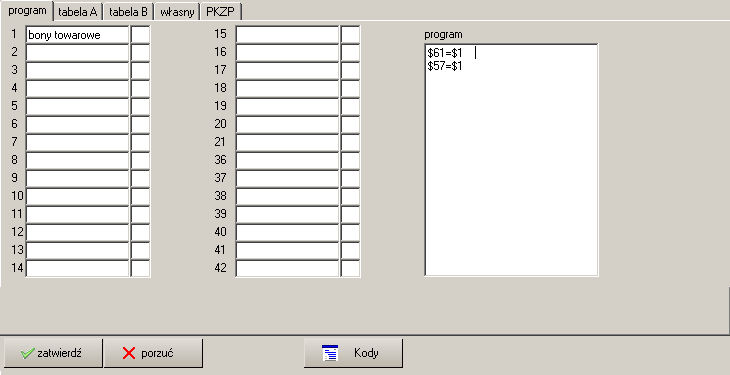Open the własny tab

pyautogui.click(x=177, y=12)
